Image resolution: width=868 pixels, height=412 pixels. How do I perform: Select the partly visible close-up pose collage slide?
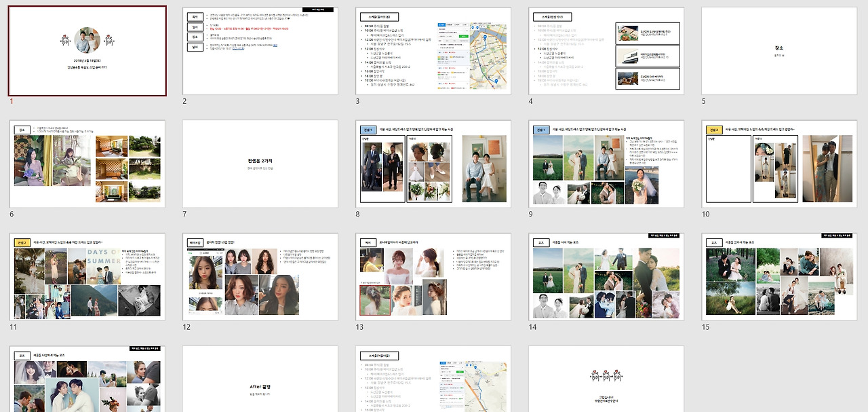88,379
